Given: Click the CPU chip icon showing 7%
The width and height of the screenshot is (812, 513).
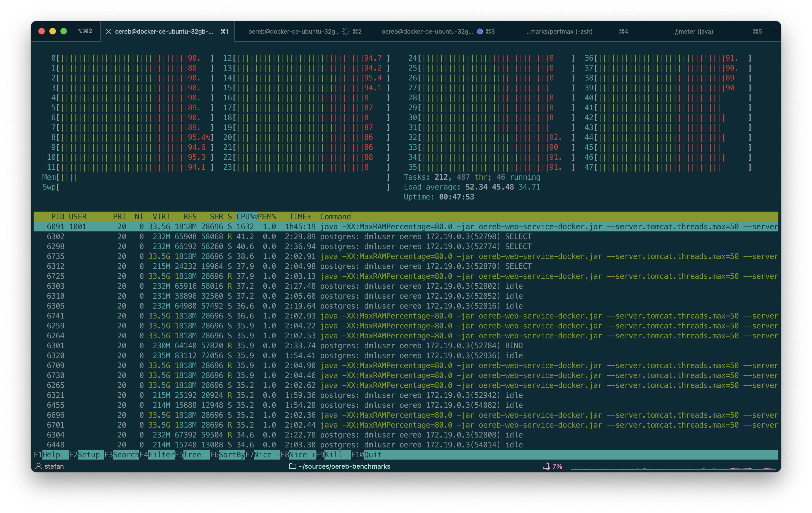Looking at the screenshot, I should click(x=546, y=466).
